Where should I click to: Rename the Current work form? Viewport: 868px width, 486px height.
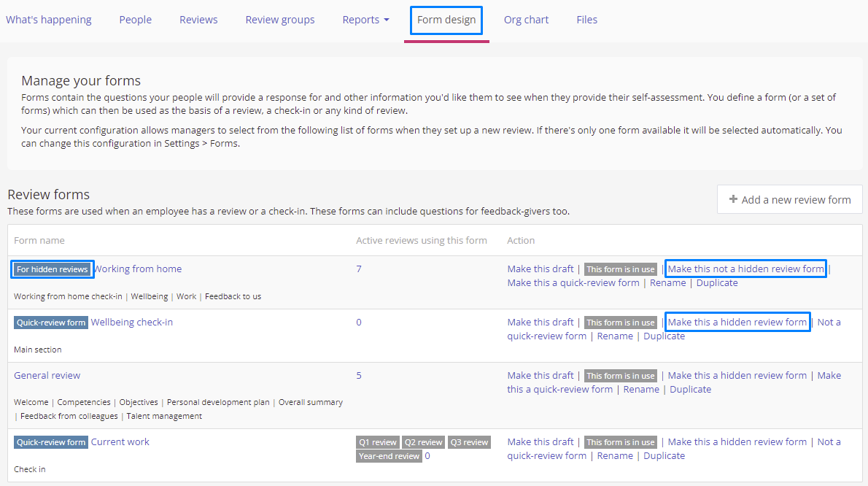click(614, 455)
